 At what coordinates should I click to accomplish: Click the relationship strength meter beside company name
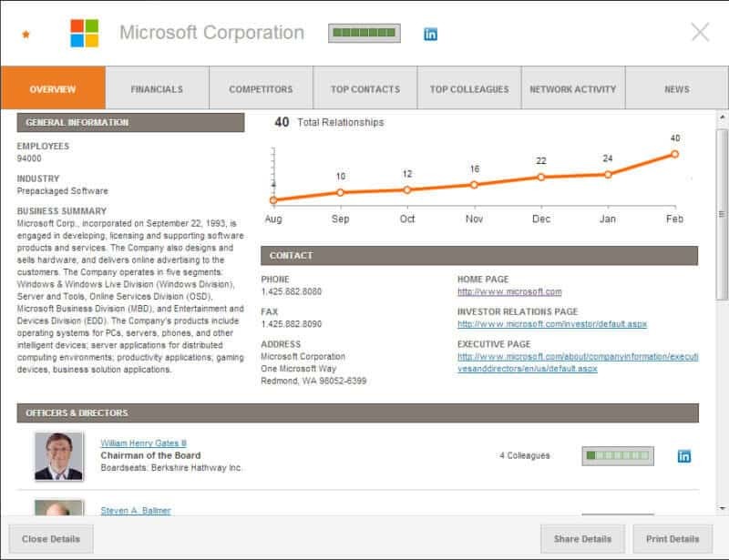(x=364, y=34)
